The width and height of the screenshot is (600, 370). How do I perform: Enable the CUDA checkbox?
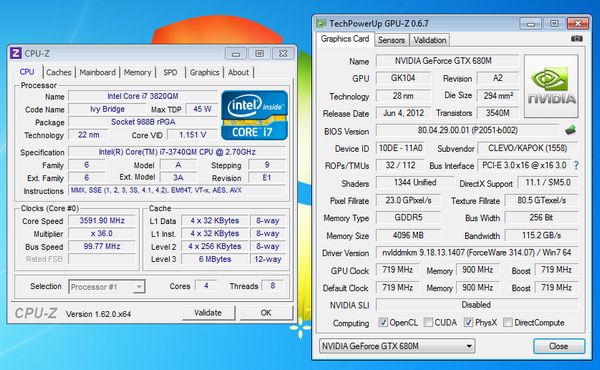tap(429, 322)
